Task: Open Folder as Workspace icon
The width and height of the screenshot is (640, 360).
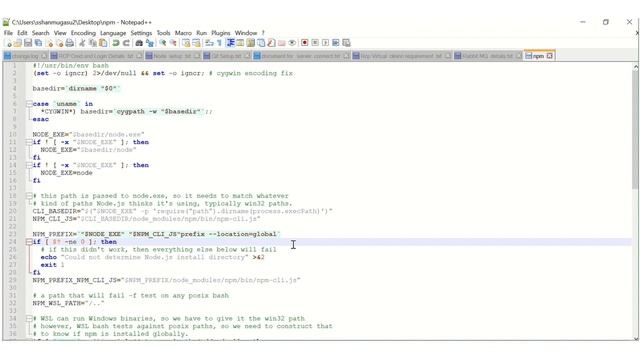Action: tap(282, 43)
